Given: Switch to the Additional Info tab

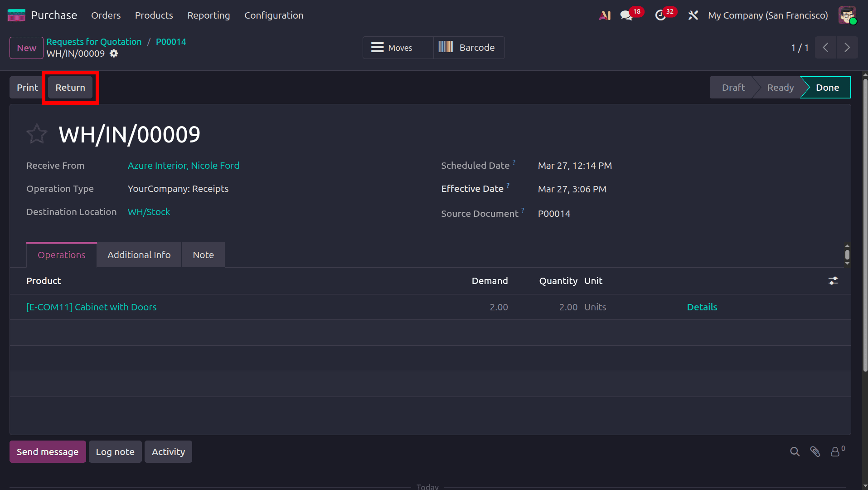Looking at the screenshot, I should tap(139, 255).
